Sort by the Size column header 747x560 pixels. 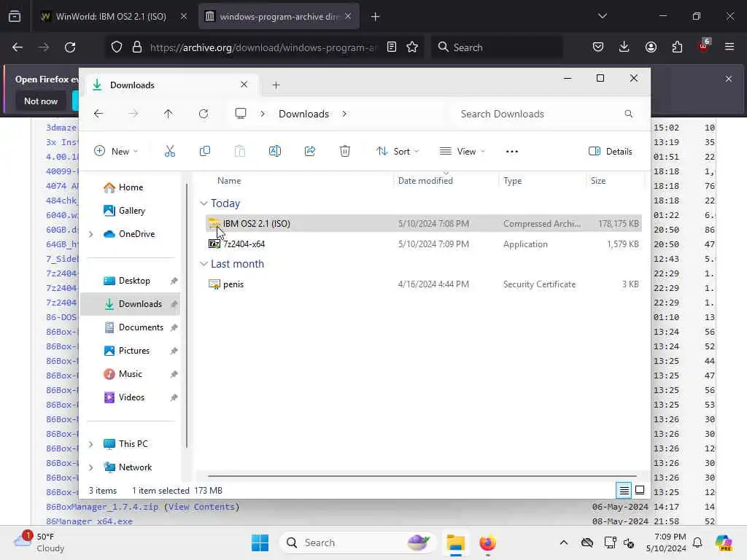point(598,181)
